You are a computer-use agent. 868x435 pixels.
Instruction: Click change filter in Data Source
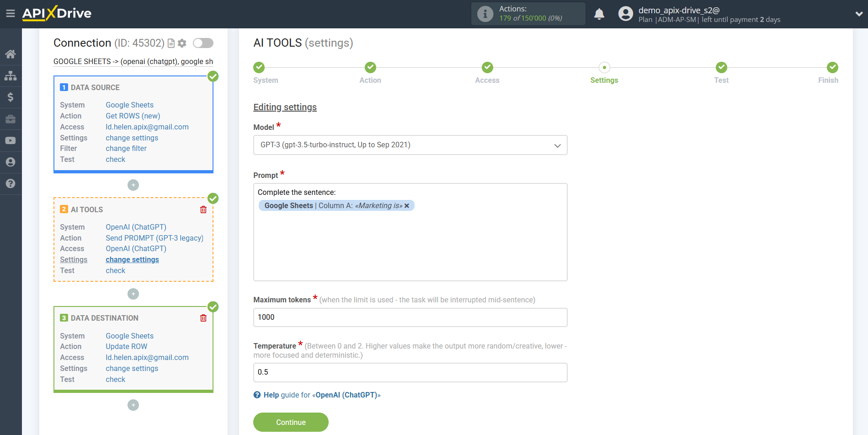point(126,148)
